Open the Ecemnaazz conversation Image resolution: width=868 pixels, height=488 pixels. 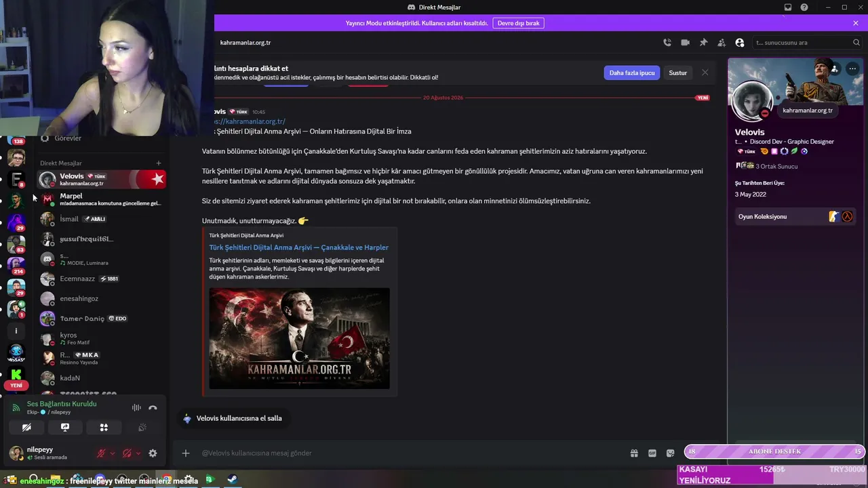pyautogui.click(x=102, y=279)
